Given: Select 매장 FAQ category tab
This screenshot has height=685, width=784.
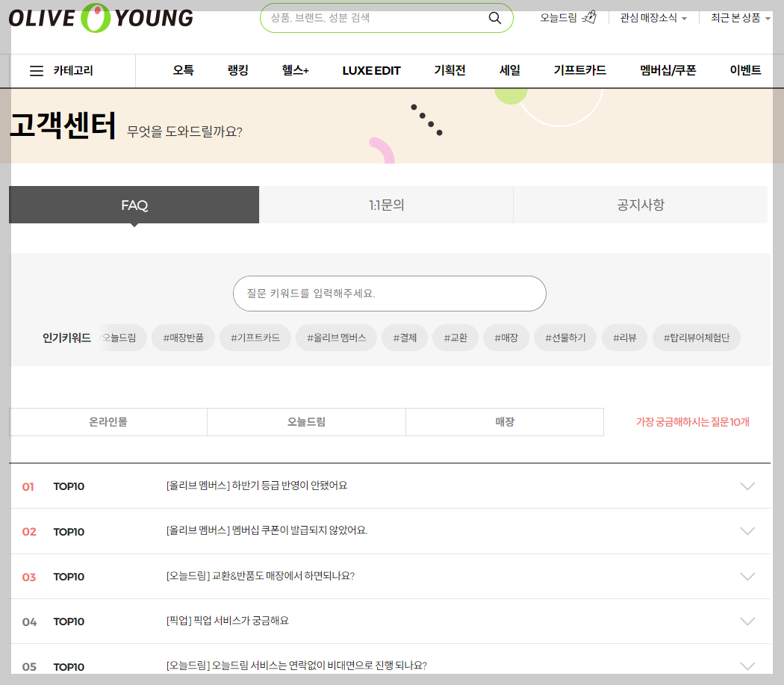Looking at the screenshot, I should pyautogui.click(x=505, y=422).
